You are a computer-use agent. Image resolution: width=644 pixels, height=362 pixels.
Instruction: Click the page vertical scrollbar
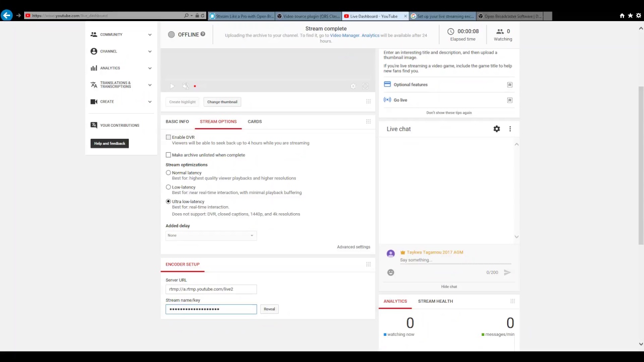pyautogui.click(x=640, y=166)
